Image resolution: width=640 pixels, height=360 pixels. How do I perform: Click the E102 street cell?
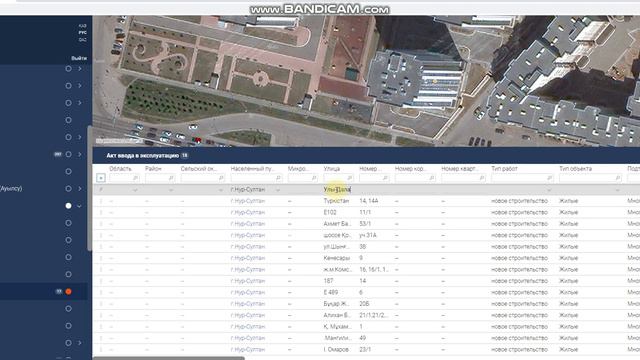[330, 213]
